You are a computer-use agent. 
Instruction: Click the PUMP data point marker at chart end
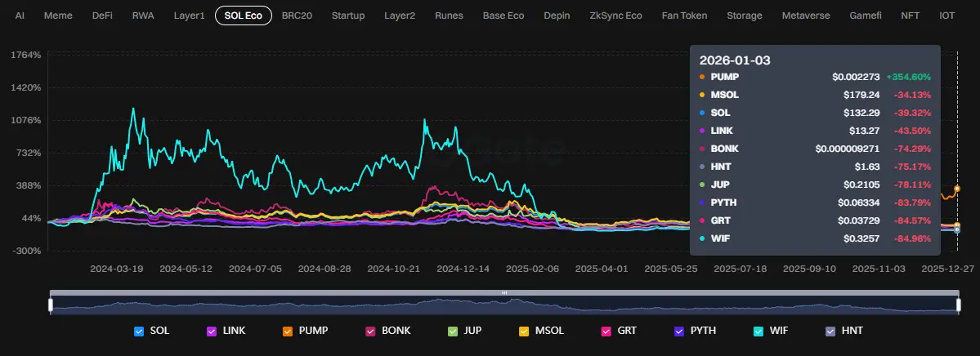pos(957,189)
